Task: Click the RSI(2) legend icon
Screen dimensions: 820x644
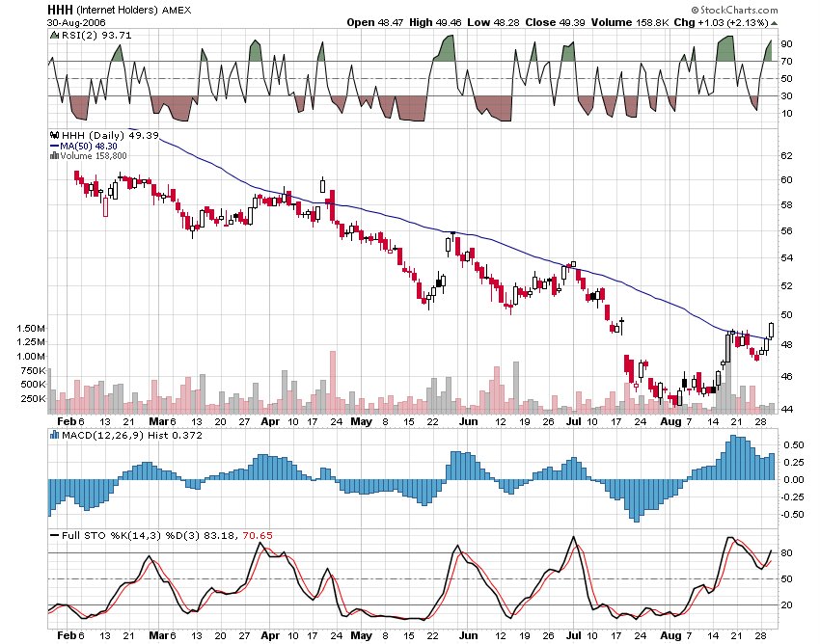Action: [x=54, y=35]
